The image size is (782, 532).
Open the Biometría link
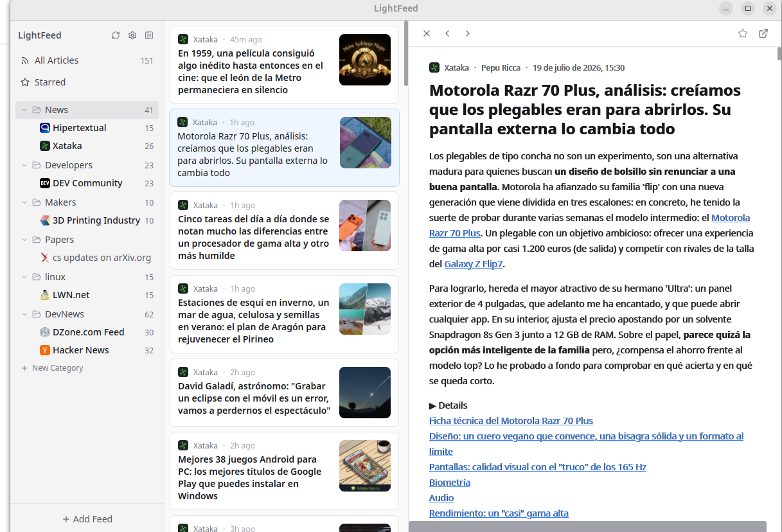click(450, 483)
